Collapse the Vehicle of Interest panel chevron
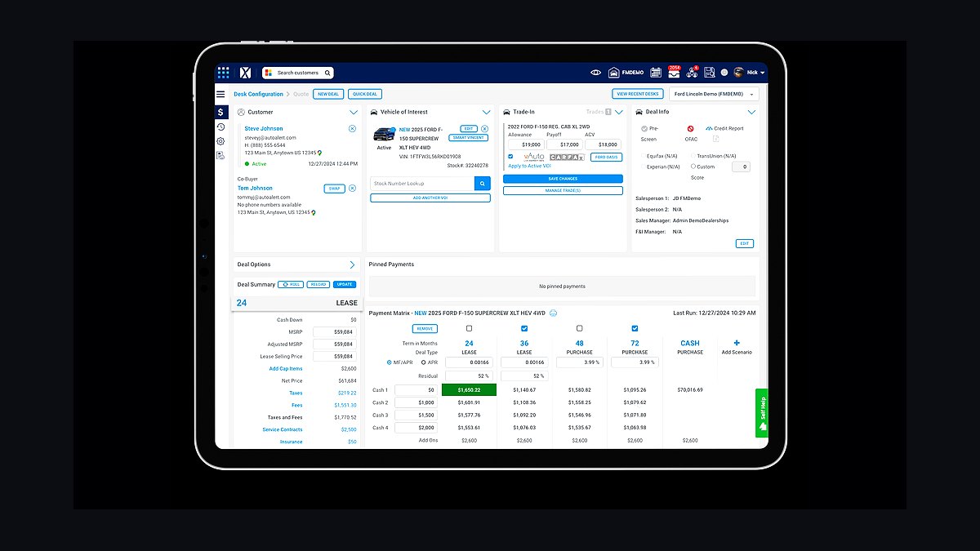 coord(486,112)
